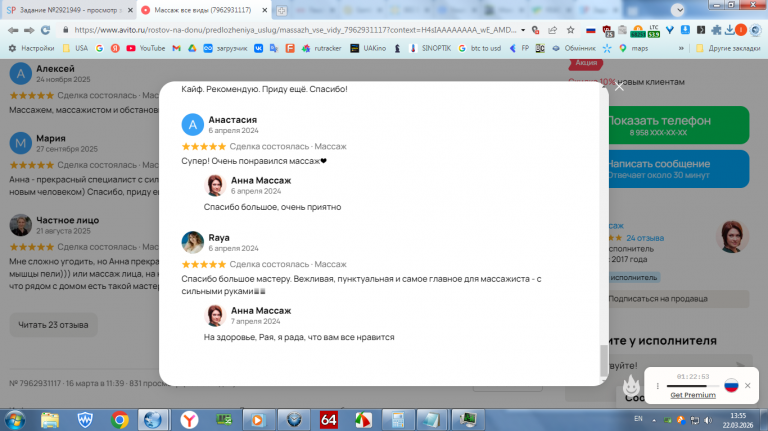The height and width of the screenshot is (431, 768).
Task: Click the Get Premium link
Action: [x=693, y=395]
